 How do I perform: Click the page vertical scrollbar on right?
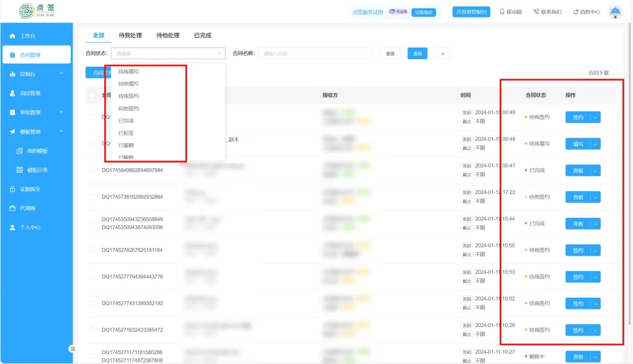click(629, 174)
